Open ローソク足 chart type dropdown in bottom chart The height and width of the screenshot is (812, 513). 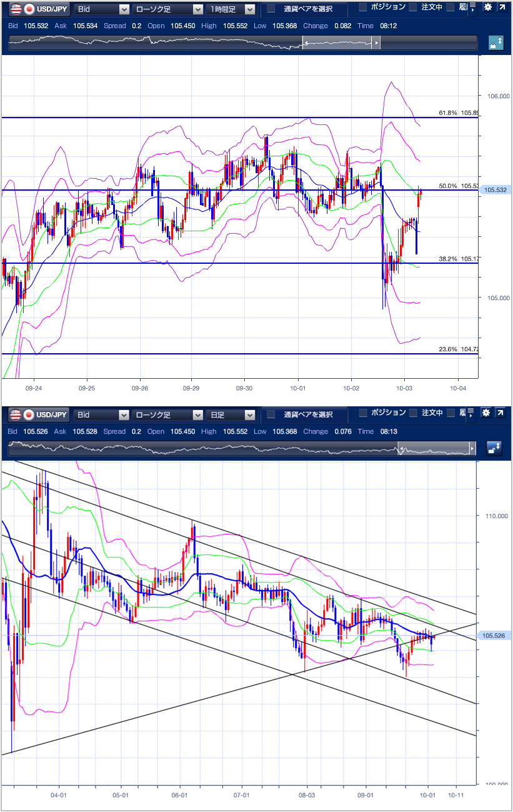click(168, 414)
